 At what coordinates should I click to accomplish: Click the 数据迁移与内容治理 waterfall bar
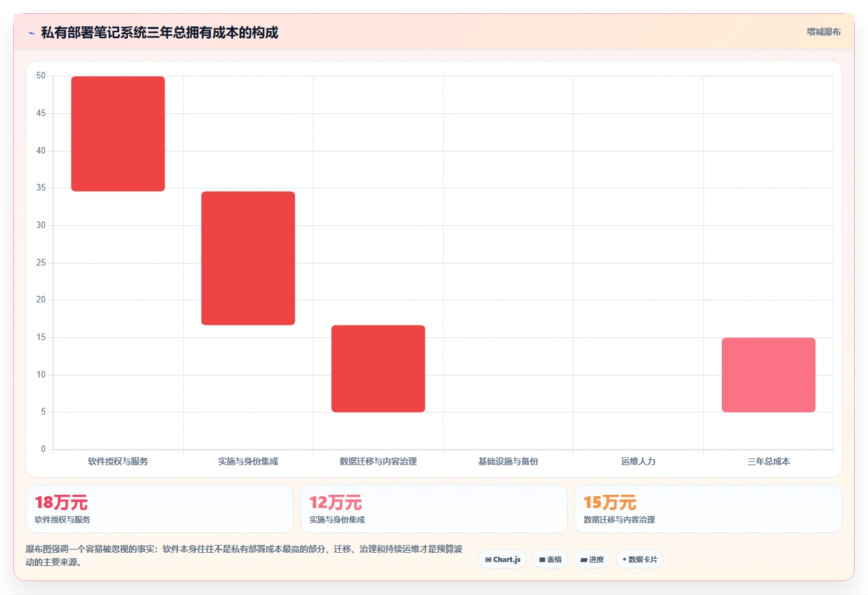pos(378,368)
